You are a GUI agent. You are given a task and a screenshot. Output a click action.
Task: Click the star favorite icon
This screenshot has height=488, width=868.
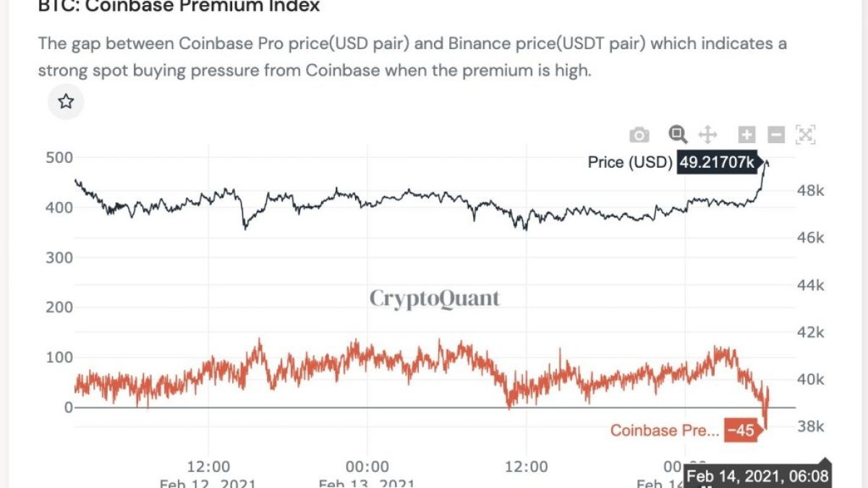[x=66, y=101]
